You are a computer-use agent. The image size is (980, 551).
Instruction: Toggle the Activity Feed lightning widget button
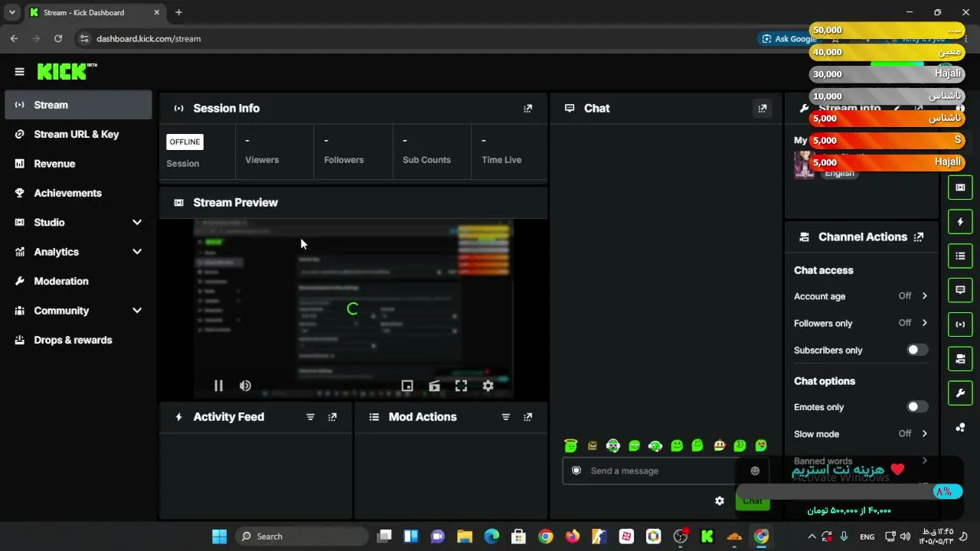coord(960,222)
